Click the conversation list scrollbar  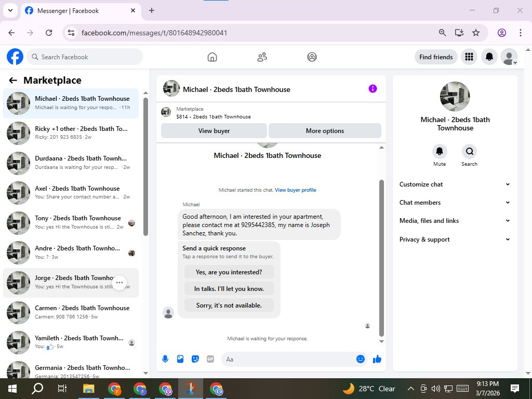(145, 166)
